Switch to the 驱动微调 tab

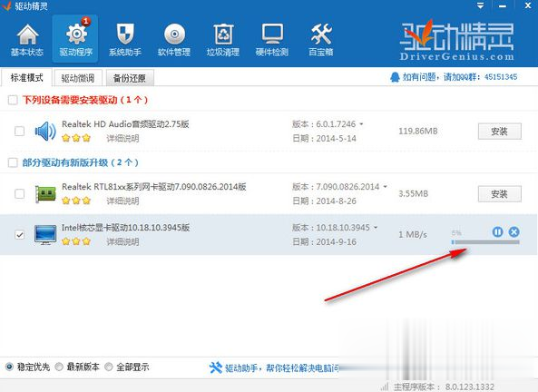tap(78, 78)
